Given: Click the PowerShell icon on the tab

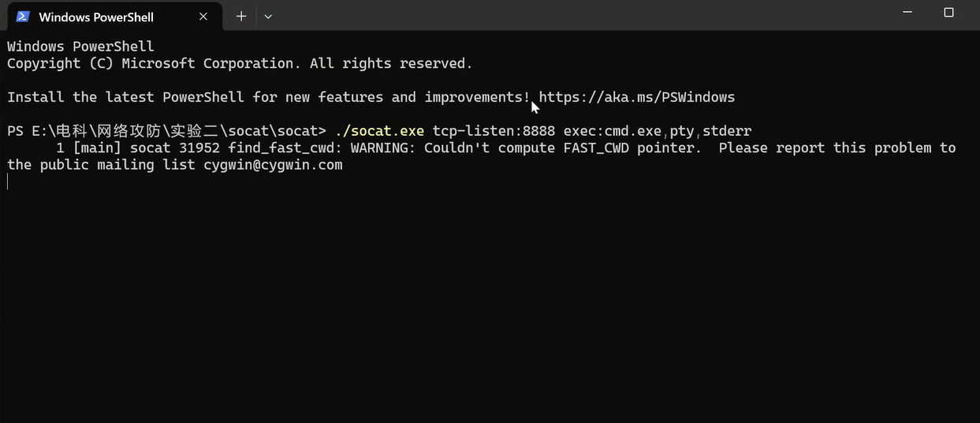Looking at the screenshot, I should 23,17.
